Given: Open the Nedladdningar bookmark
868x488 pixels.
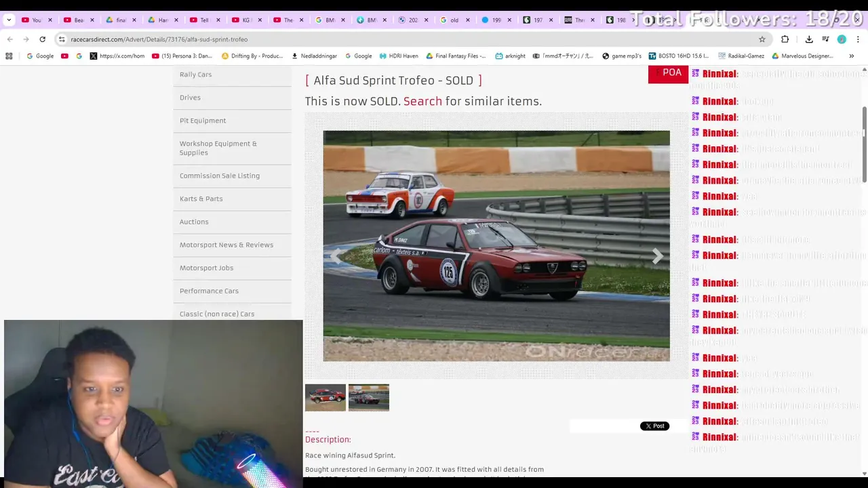Looking at the screenshot, I should point(315,56).
